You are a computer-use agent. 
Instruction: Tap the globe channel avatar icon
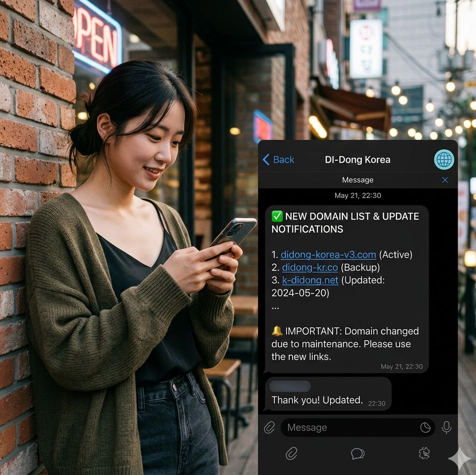[x=444, y=159]
